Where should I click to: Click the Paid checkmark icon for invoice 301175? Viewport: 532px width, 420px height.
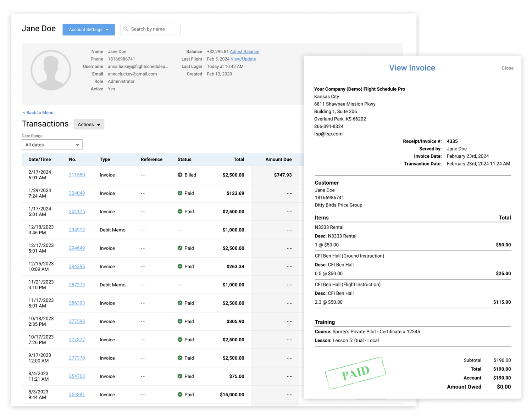(x=180, y=212)
